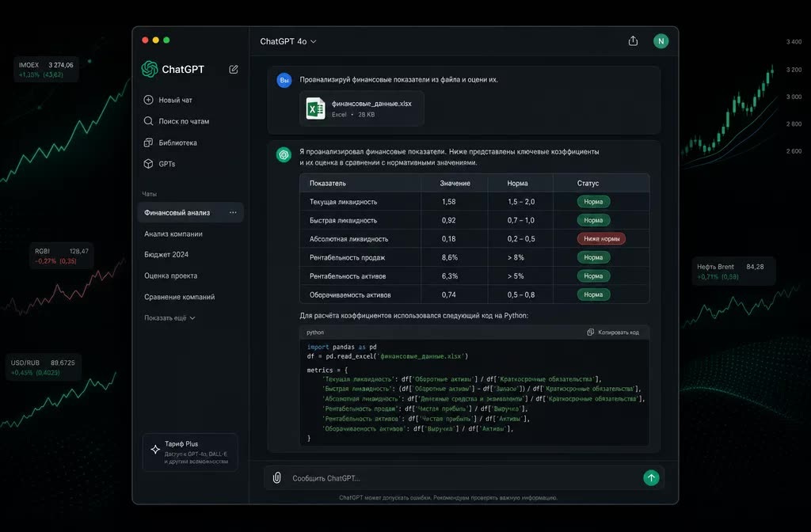Click the Нефть Brent 84,28 ticker widget

point(734,272)
